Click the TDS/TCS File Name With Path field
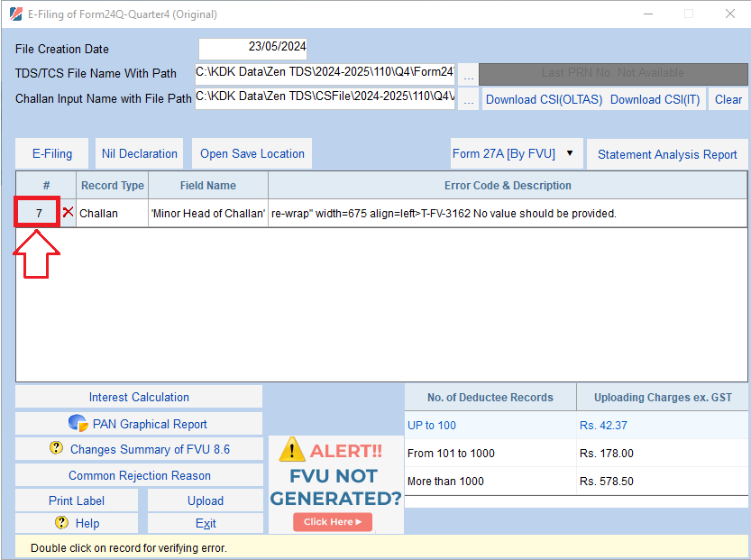The width and height of the screenshot is (751, 560). [x=325, y=74]
